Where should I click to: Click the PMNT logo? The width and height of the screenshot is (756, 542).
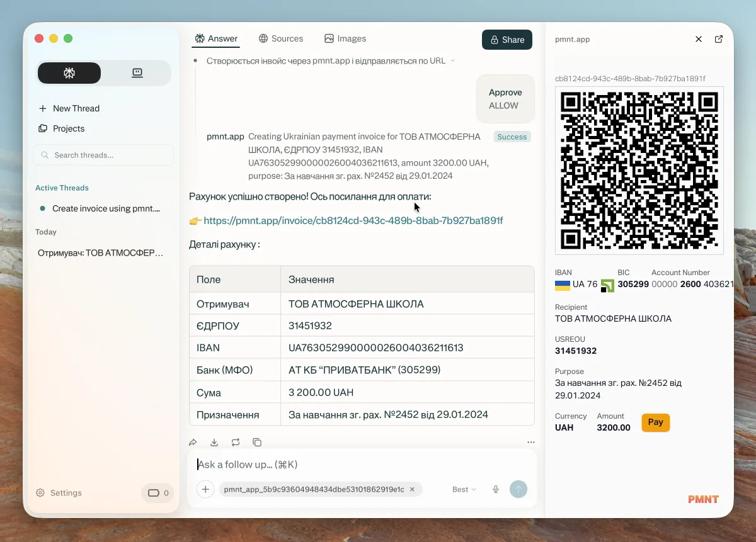[x=703, y=499]
